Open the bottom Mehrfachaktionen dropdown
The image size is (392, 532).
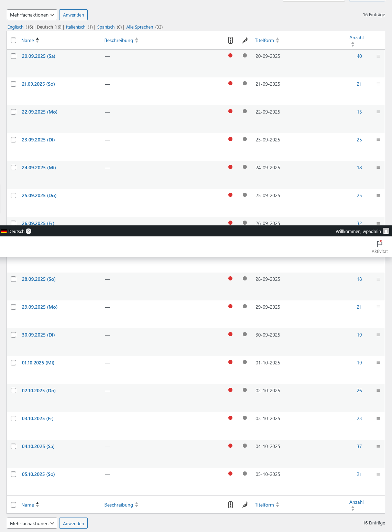[x=32, y=523]
